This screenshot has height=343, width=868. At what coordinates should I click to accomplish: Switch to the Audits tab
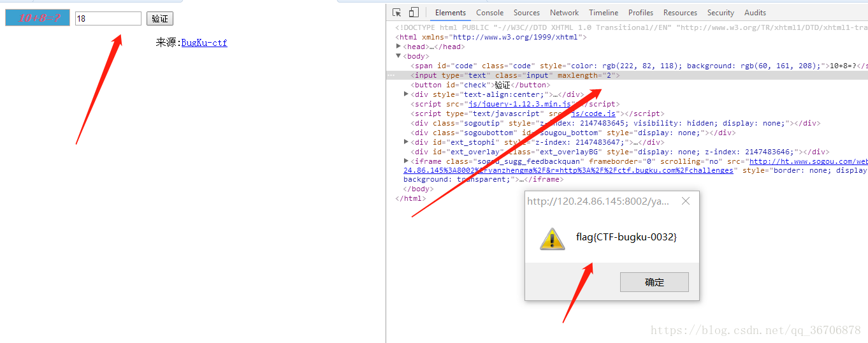tap(755, 13)
